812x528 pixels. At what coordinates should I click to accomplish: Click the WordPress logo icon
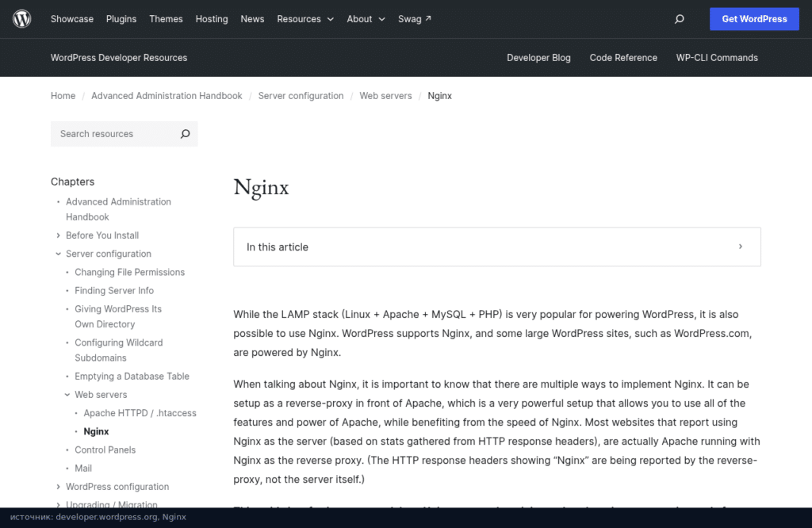coord(21,19)
